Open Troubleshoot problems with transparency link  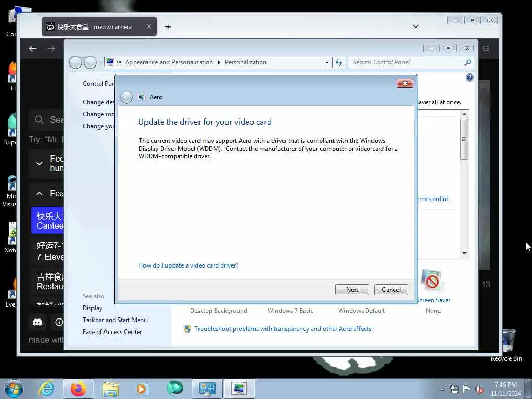[x=283, y=329]
